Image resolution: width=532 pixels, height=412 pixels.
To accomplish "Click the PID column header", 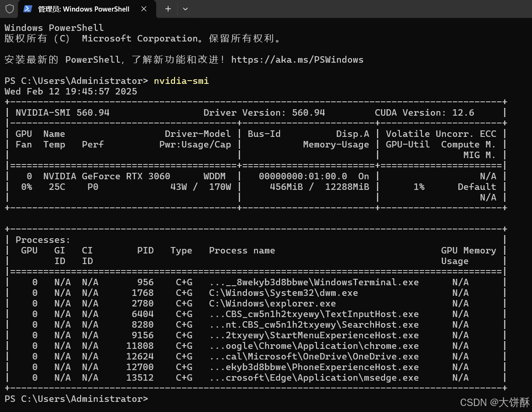I will (145, 250).
